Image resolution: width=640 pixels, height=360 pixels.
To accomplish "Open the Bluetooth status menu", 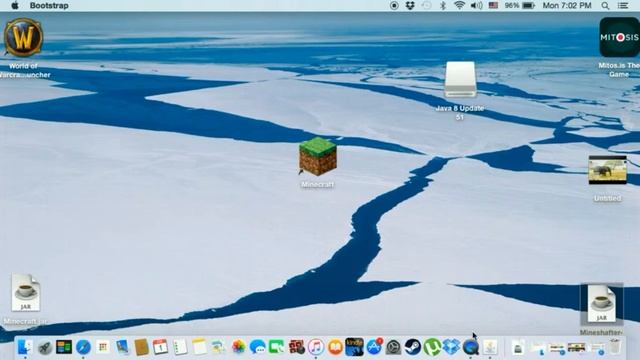I will pos(443,6).
